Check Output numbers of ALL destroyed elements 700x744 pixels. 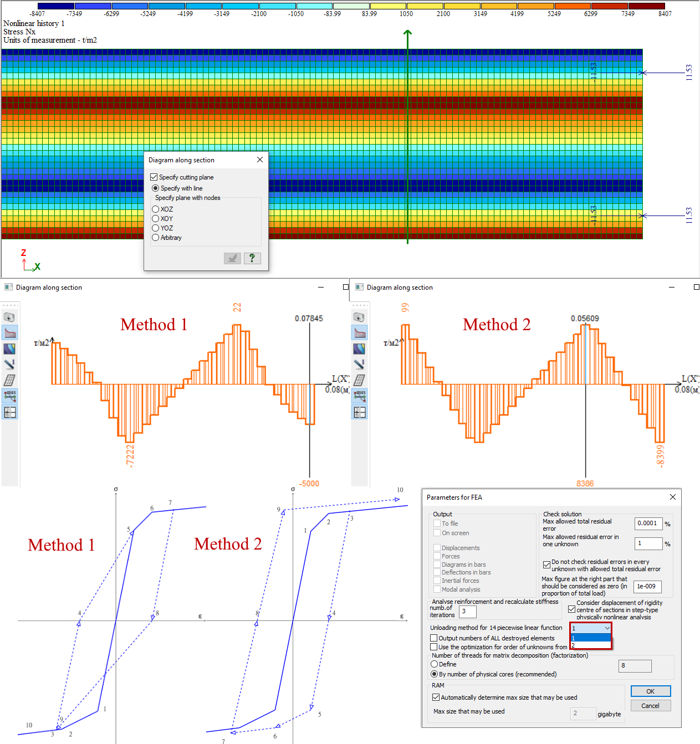tap(434, 638)
